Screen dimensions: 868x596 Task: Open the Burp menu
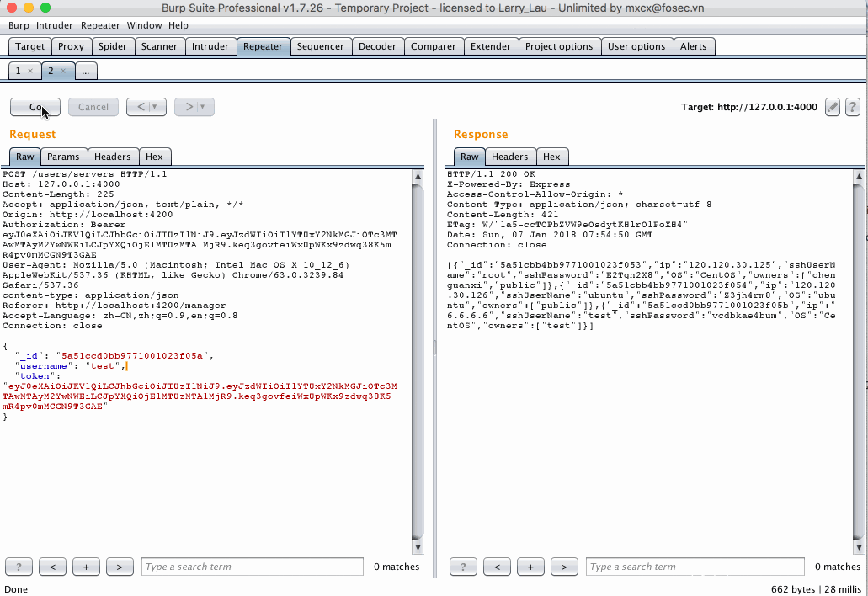pyautogui.click(x=19, y=25)
